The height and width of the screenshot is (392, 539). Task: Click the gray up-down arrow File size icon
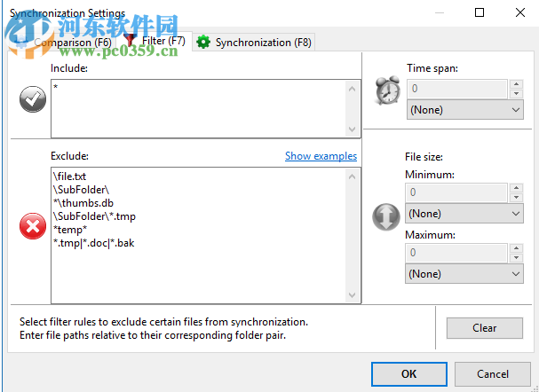[x=386, y=216]
